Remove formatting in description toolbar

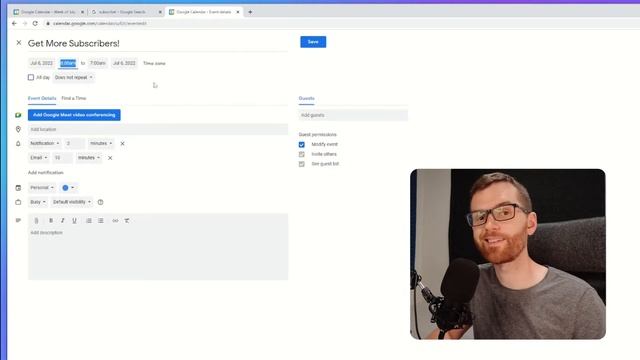coord(127,221)
